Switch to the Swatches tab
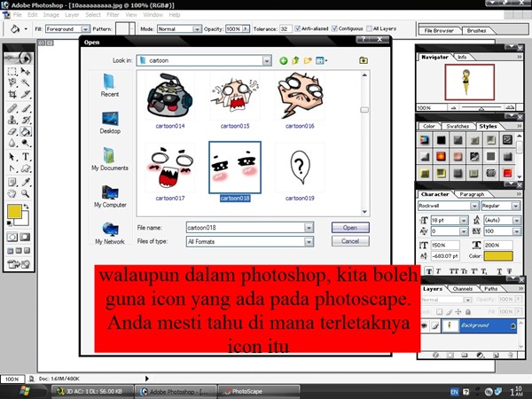 (458, 126)
